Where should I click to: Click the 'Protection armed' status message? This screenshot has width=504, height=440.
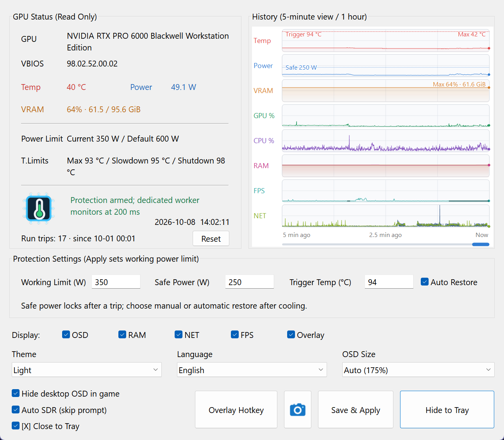coord(135,206)
